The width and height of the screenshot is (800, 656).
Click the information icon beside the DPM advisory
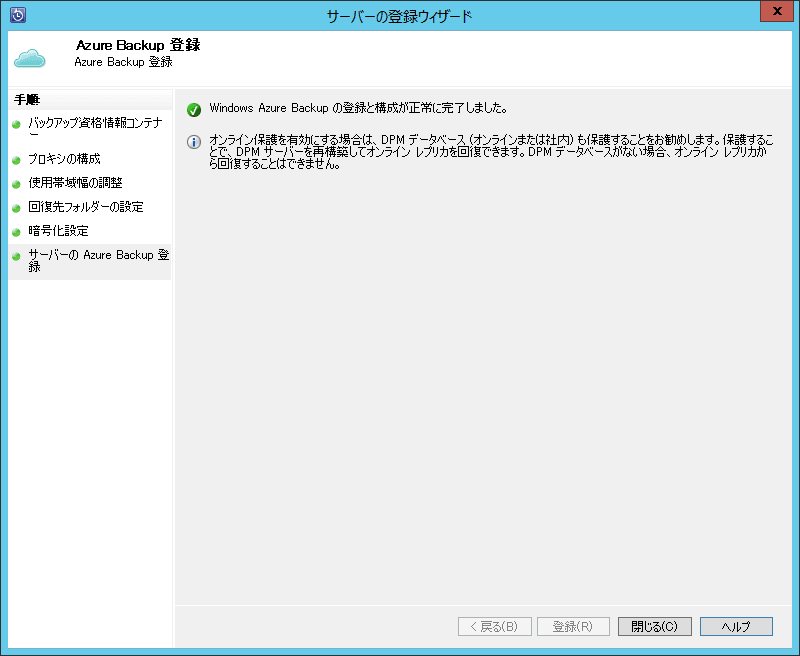(194, 142)
